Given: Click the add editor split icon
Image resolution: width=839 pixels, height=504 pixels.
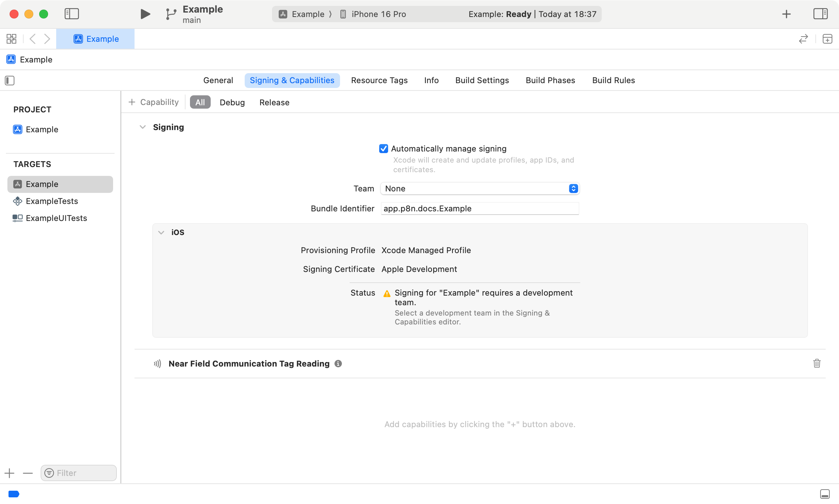Looking at the screenshot, I should click(x=827, y=39).
